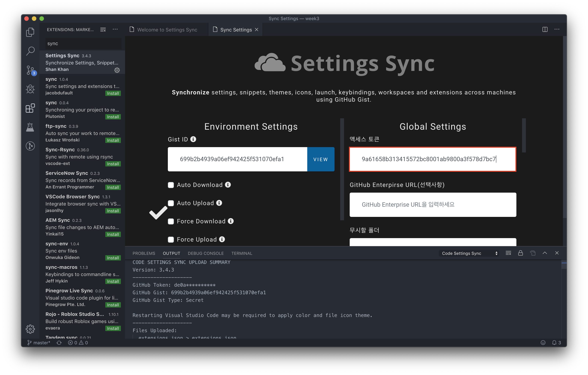
Task: Open the Explorer view in activity bar
Action: point(30,32)
